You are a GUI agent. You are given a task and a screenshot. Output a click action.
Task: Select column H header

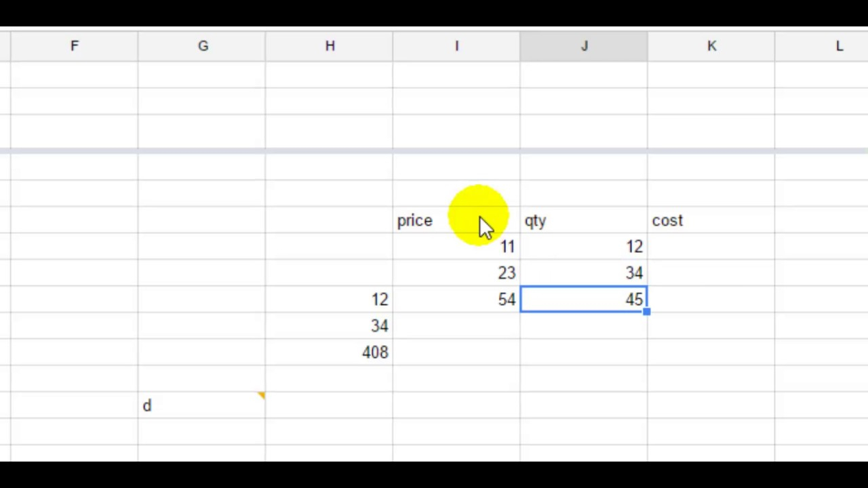(x=330, y=46)
